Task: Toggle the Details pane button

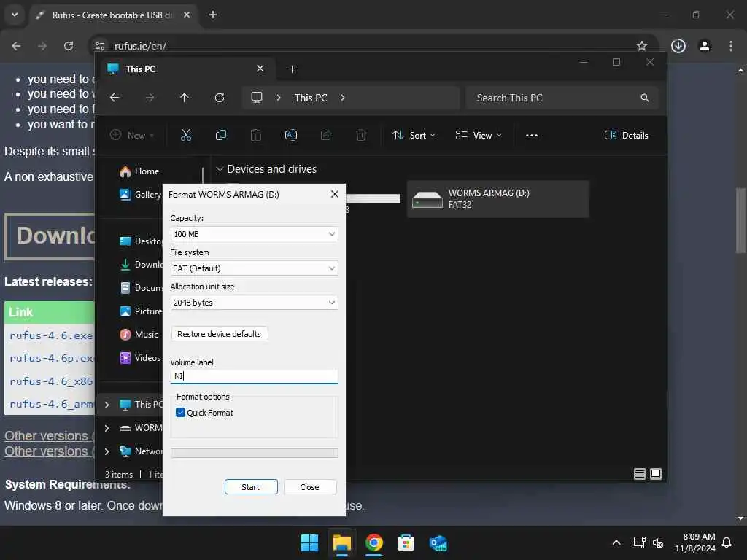Action: (626, 135)
